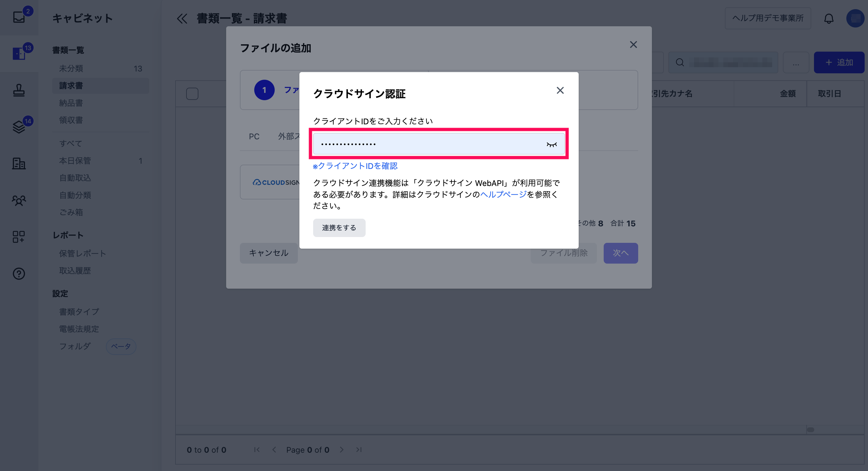Open notifications bell icon
The image size is (868, 471).
pos(829,19)
